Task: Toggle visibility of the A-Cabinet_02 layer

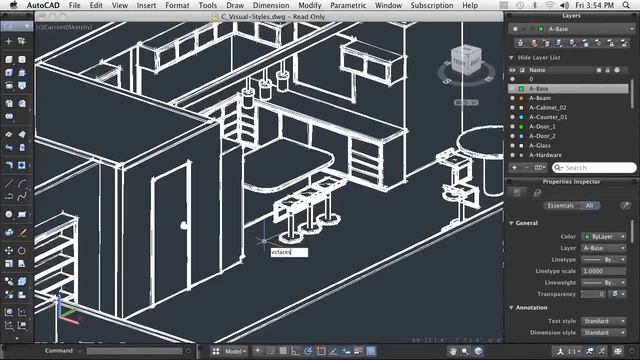Action: tap(513, 108)
